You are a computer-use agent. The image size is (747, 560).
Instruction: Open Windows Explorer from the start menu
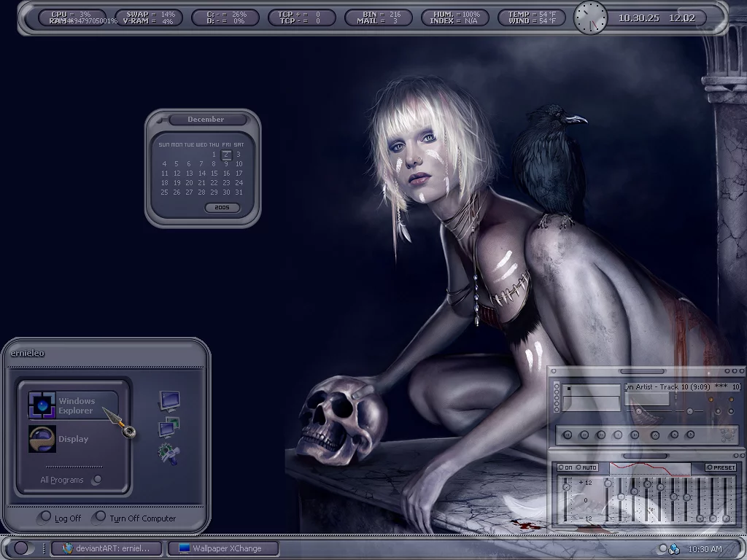[x=72, y=405]
